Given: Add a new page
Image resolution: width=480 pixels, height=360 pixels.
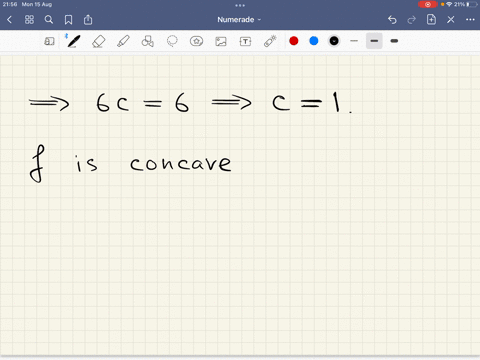Looking at the screenshot, I should pyautogui.click(x=431, y=20).
